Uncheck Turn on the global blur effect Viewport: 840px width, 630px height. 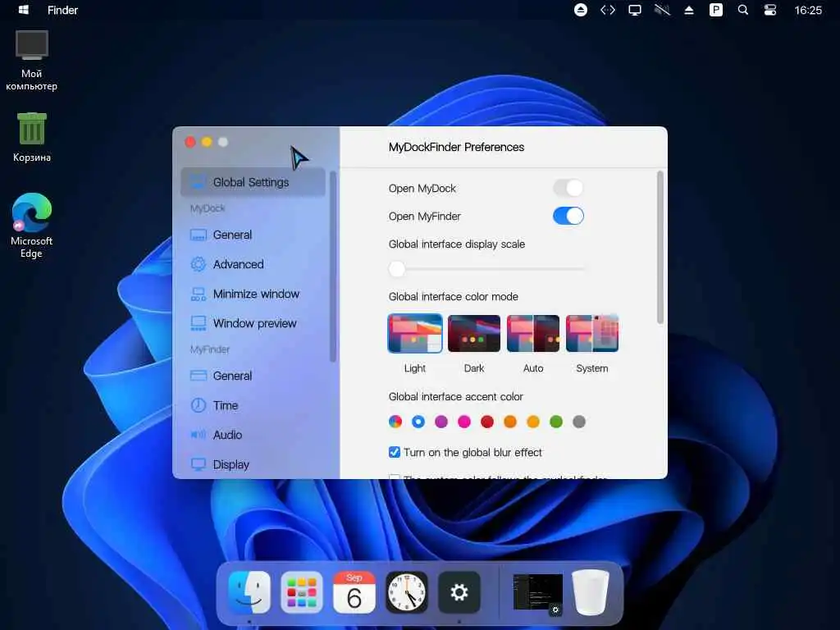(x=395, y=452)
